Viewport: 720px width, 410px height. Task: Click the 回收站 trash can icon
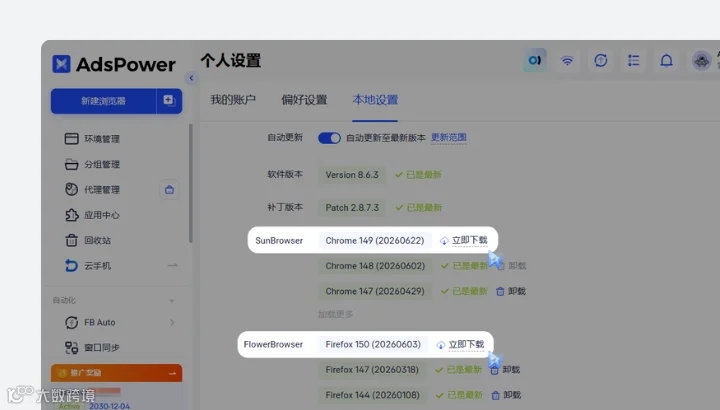(x=72, y=240)
